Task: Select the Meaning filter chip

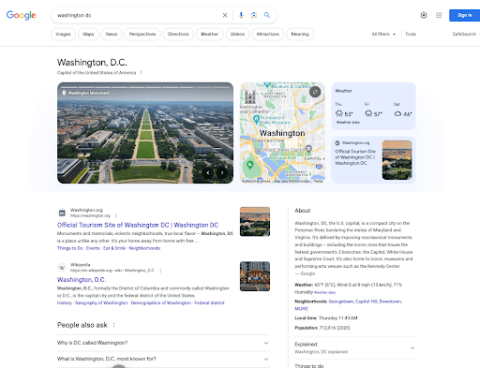Action: point(300,34)
